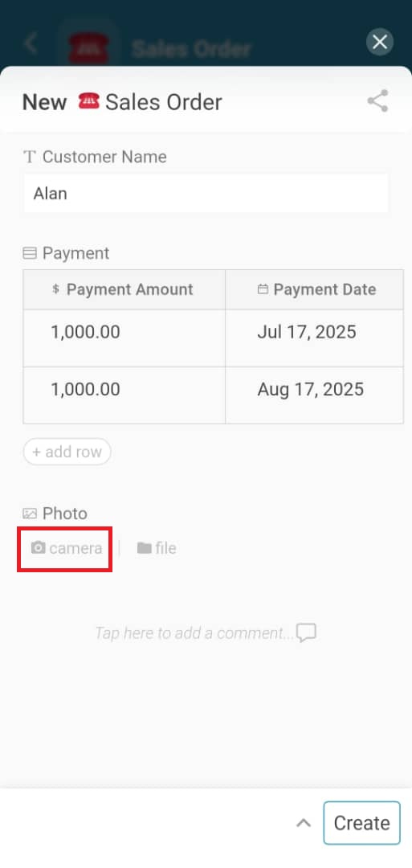Viewport: 412px width, 868px height.
Task: Select the Aug 17, 2025 payment date cell
Action: [x=314, y=395]
